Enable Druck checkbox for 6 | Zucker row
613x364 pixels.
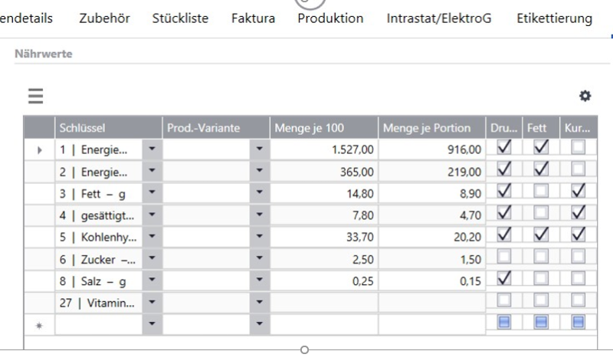click(503, 258)
